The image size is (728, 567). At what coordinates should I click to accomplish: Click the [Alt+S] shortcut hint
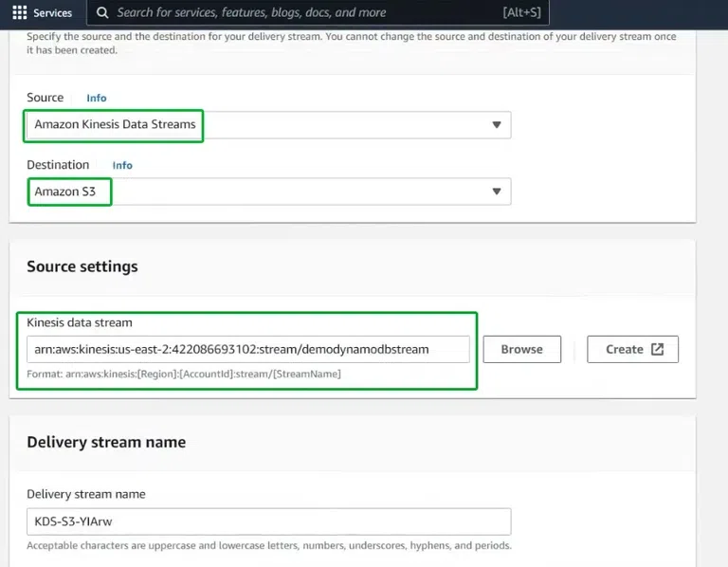click(x=522, y=12)
